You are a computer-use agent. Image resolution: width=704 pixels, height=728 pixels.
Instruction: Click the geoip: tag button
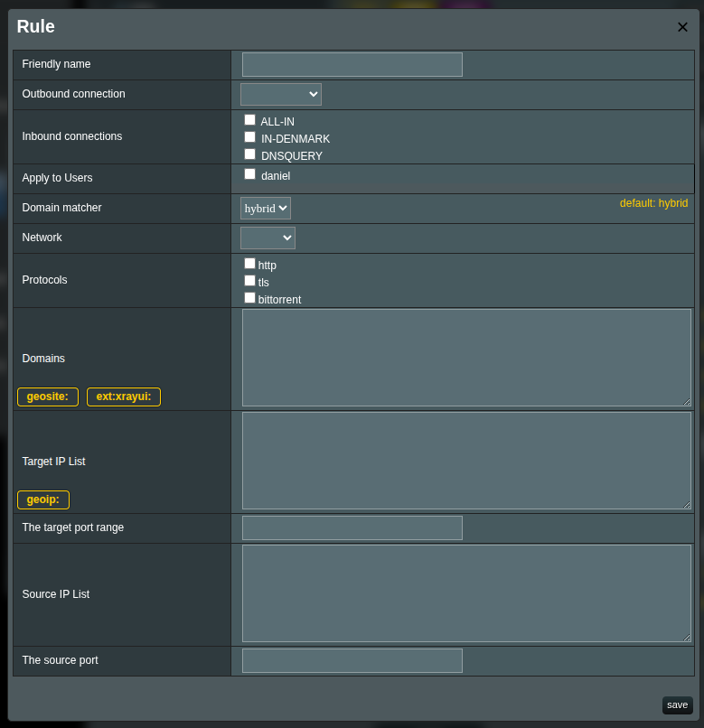tap(43, 499)
